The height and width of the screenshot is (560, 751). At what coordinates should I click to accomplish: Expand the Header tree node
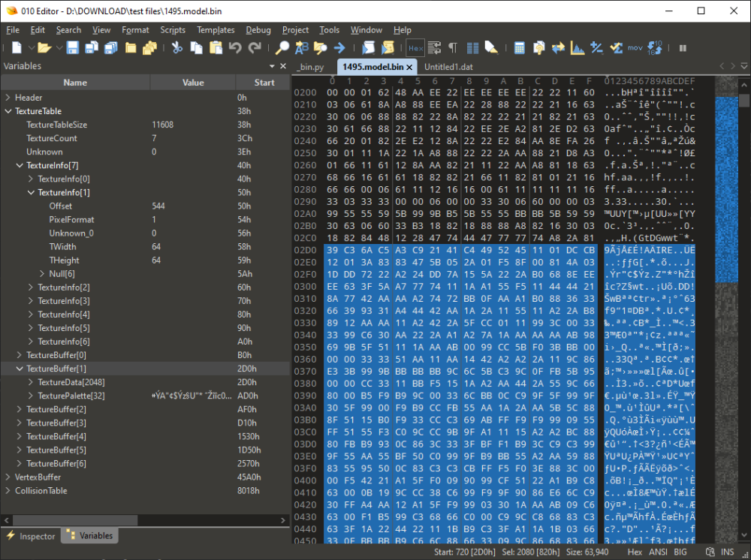[8, 98]
